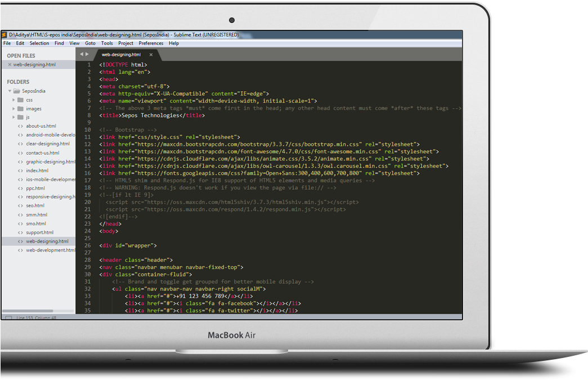Open the Edit menu
The height and width of the screenshot is (380, 588).
coord(20,43)
